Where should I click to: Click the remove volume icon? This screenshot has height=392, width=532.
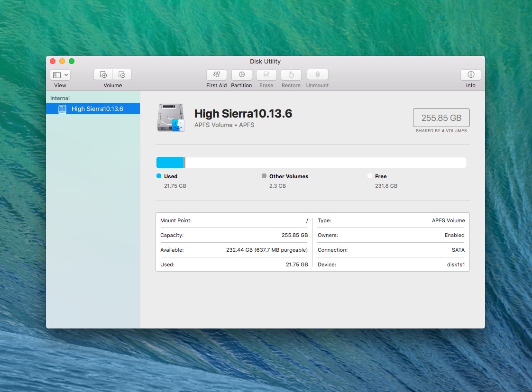[x=122, y=74]
